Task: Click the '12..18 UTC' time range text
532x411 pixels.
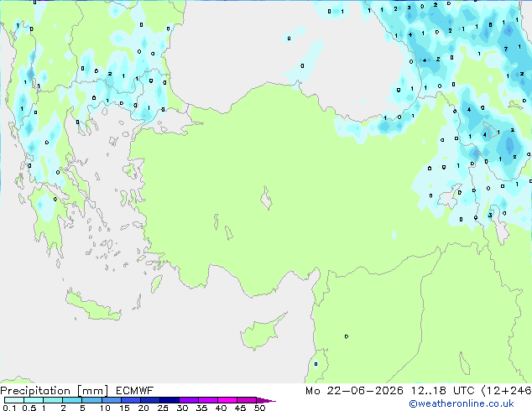Action: tap(443, 391)
